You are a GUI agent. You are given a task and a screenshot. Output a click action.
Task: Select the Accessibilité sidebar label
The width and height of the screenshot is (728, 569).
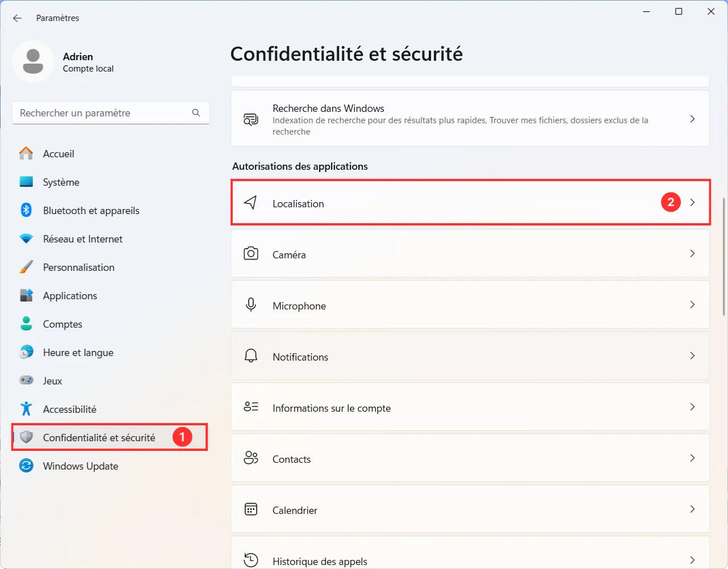pyautogui.click(x=70, y=409)
